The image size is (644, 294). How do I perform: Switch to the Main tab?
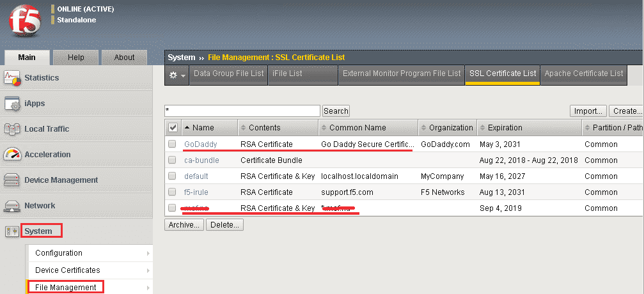(27, 58)
